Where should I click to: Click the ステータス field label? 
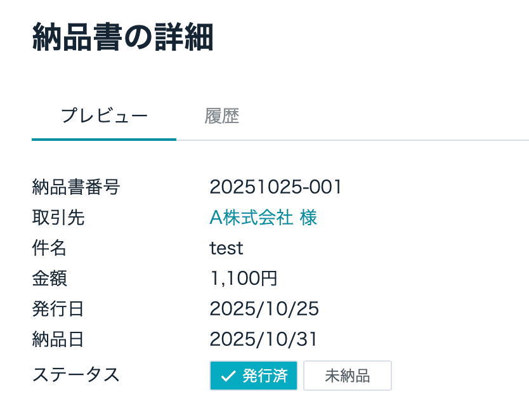75,375
